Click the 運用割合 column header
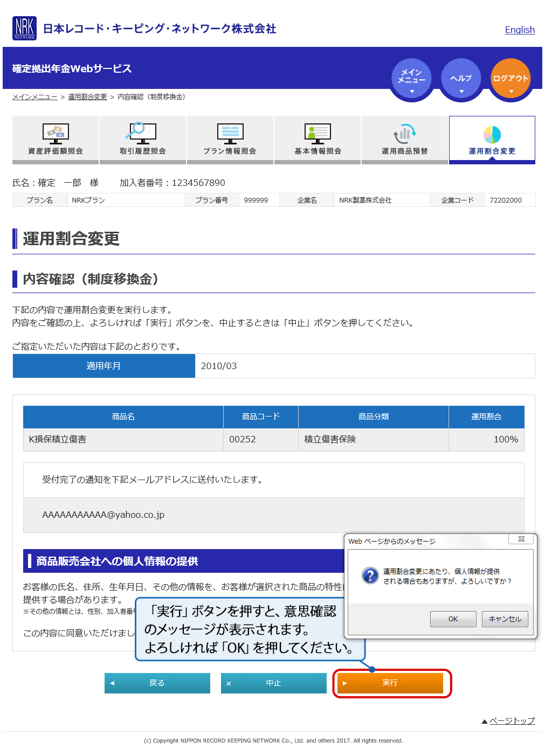Image resolution: width=552 pixels, height=756 pixels. point(486,417)
